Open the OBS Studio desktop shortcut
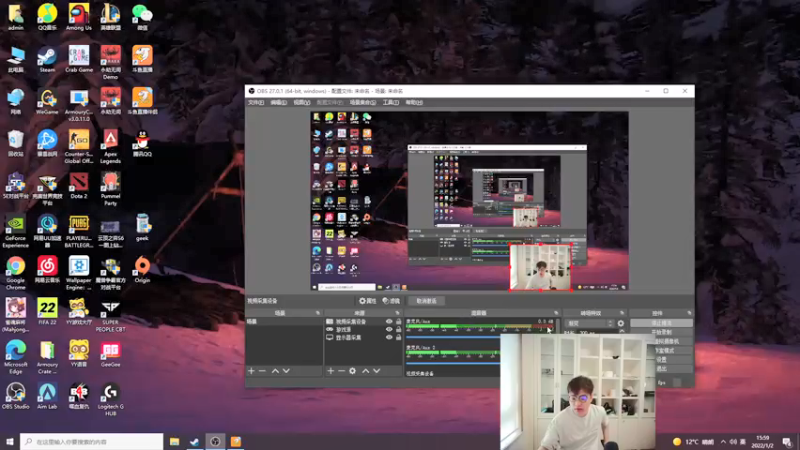This screenshot has width=800, height=450. tap(15, 396)
